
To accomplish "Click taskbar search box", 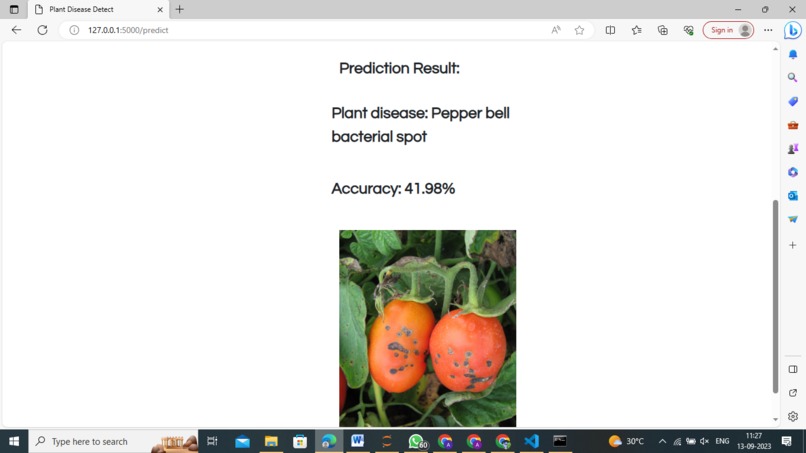I will click(x=113, y=441).
